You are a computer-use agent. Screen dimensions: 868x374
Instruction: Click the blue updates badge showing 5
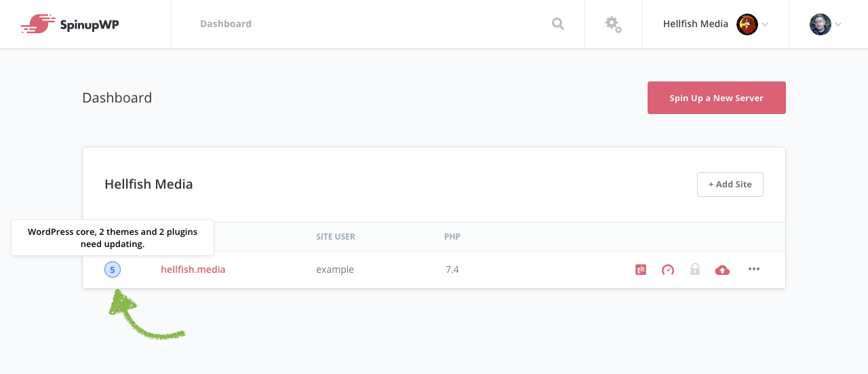pyautogui.click(x=113, y=269)
